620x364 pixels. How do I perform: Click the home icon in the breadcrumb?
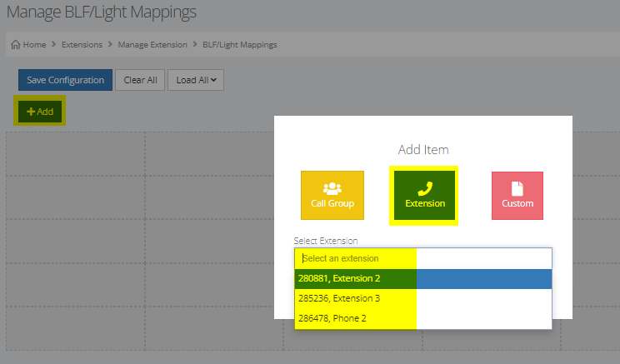click(x=16, y=44)
